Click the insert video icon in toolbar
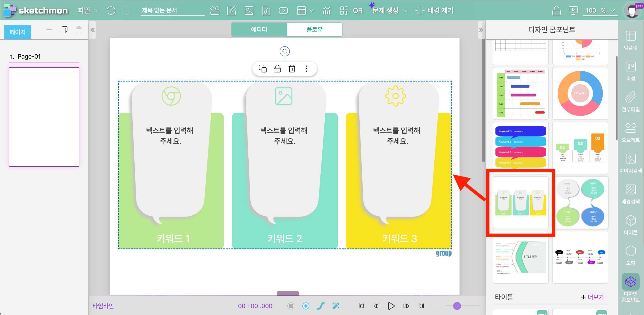This screenshot has width=644, height=315. [x=283, y=11]
